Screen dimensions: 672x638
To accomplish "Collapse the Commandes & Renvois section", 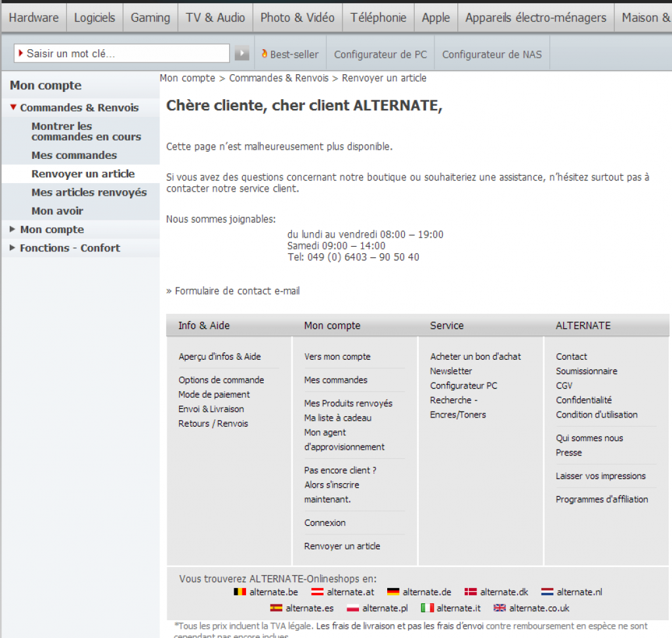I will tap(13, 107).
